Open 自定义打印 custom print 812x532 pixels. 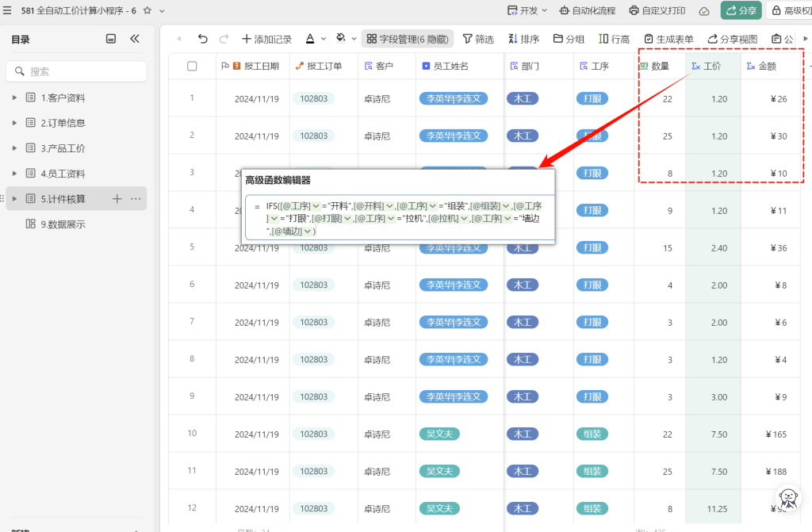pos(657,10)
